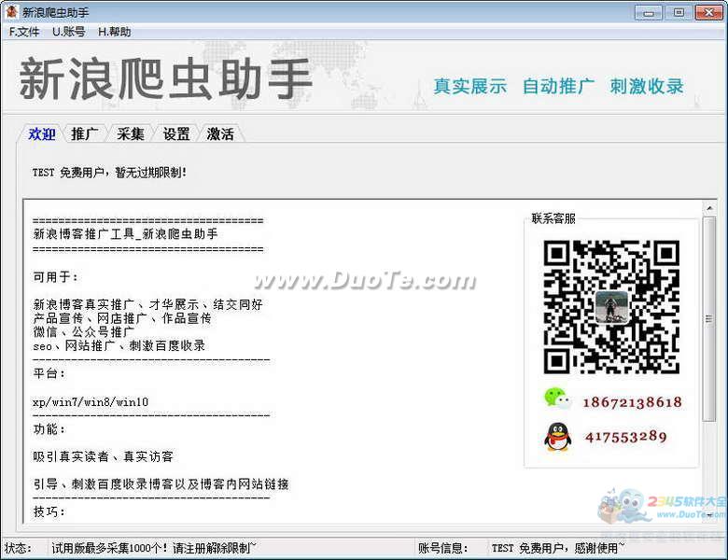Screen dimensions: 728x560
Task: Click the 自动推广 banner text
Action: click(x=558, y=87)
